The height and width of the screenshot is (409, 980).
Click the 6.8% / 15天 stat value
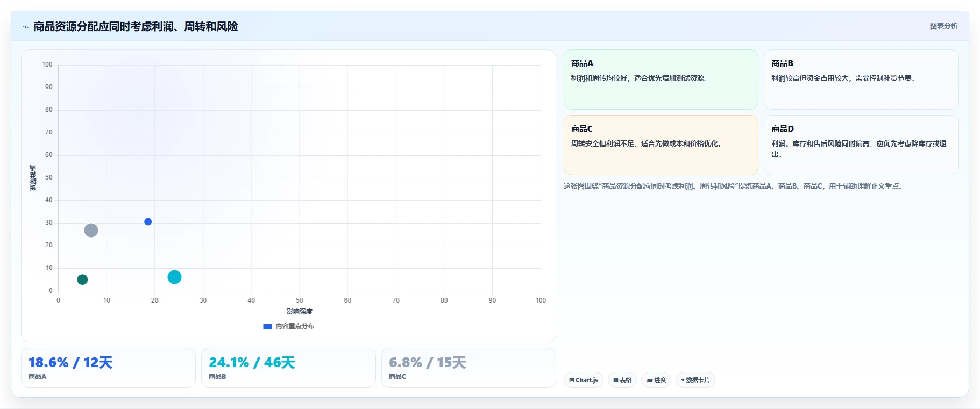coord(428,363)
